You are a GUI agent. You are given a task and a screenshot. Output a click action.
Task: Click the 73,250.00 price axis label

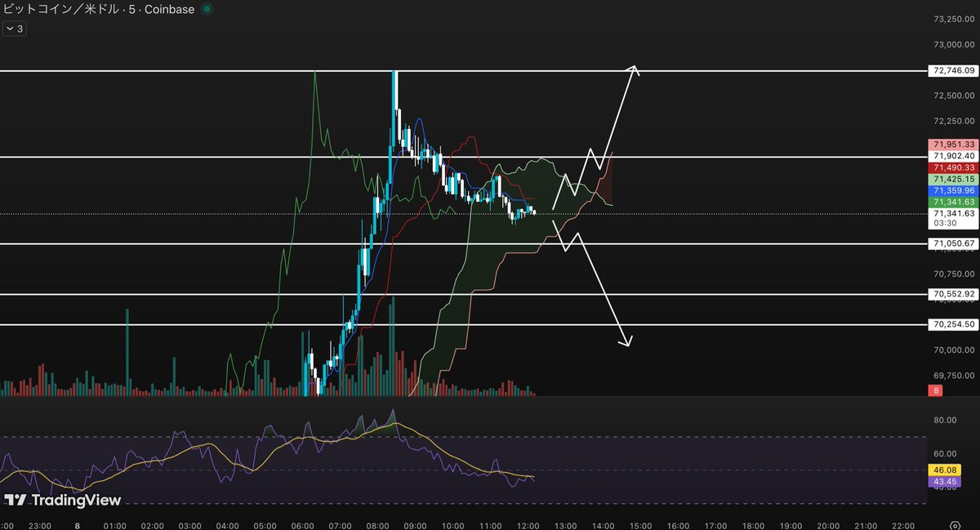(x=955, y=19)
